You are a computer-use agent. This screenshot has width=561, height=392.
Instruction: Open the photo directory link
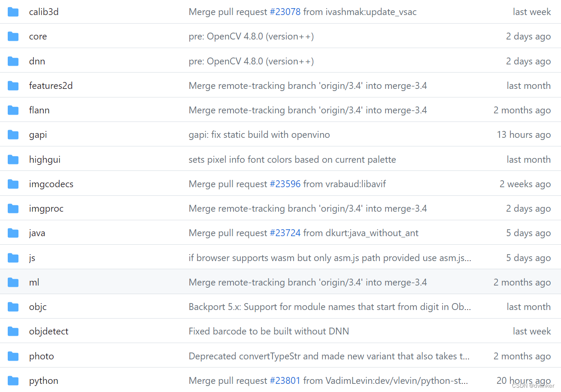[x=41, y=356]
